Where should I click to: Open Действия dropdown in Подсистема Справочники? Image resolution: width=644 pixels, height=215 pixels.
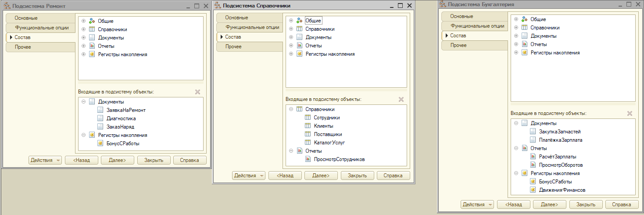coord(249,176)
